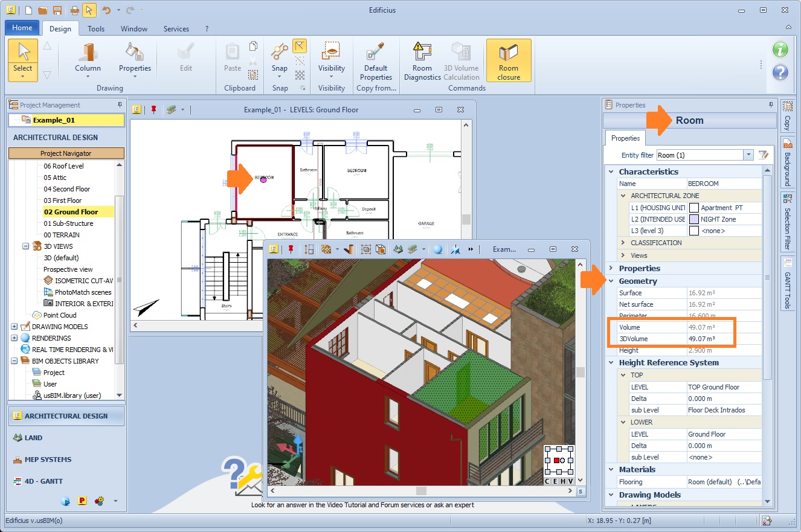Click the Room Diagnostics icon

pyautogui.click(x=422, y=53)
